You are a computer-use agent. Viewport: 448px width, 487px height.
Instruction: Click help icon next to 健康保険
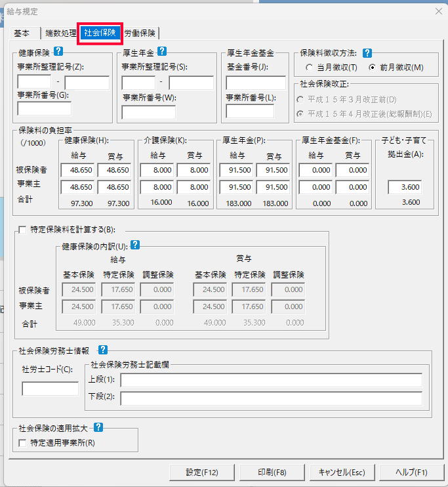pyautogui.click(x=58, y=51)
